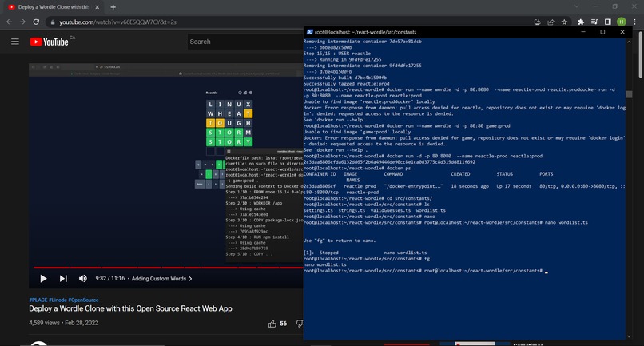Open the Chrome profile avatar H
644x346 pixels.
622,22
